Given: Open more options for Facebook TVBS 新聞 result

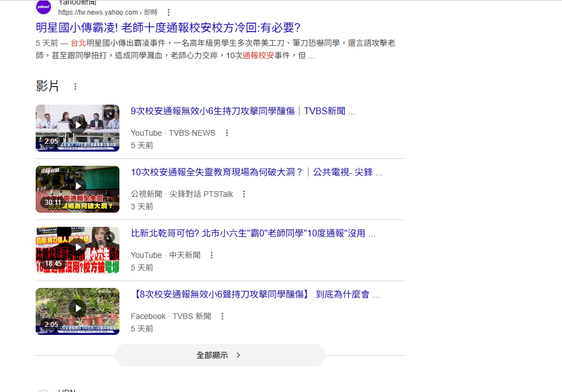Looking at the screenshot, I should (222, 316).
